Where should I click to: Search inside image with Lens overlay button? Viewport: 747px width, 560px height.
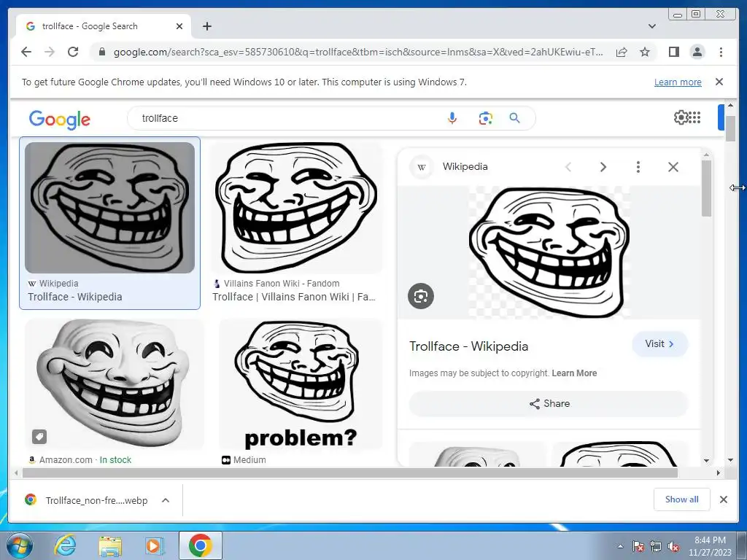(421, 296)
